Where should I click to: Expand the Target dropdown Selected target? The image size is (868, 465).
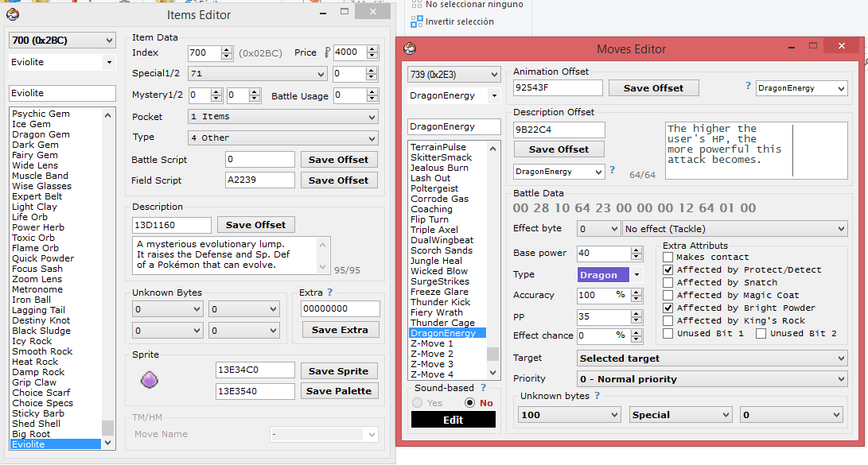(x=711, y=358)
